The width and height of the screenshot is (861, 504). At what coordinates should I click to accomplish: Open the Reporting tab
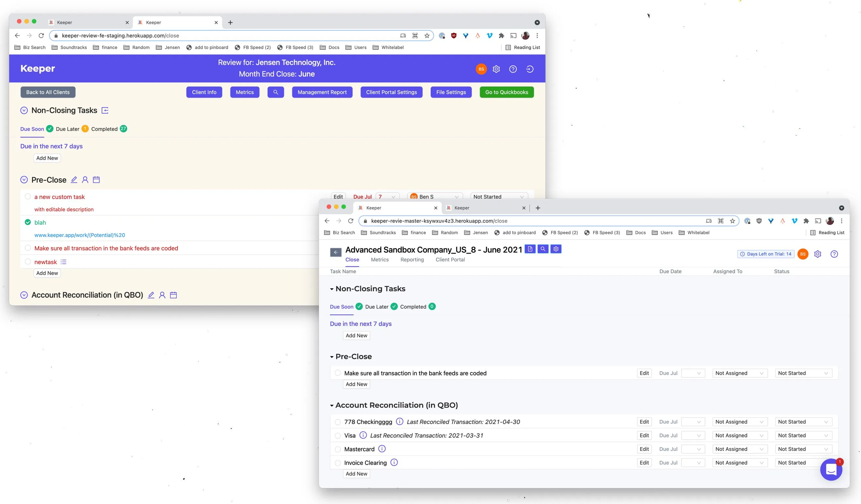point(412,260)
